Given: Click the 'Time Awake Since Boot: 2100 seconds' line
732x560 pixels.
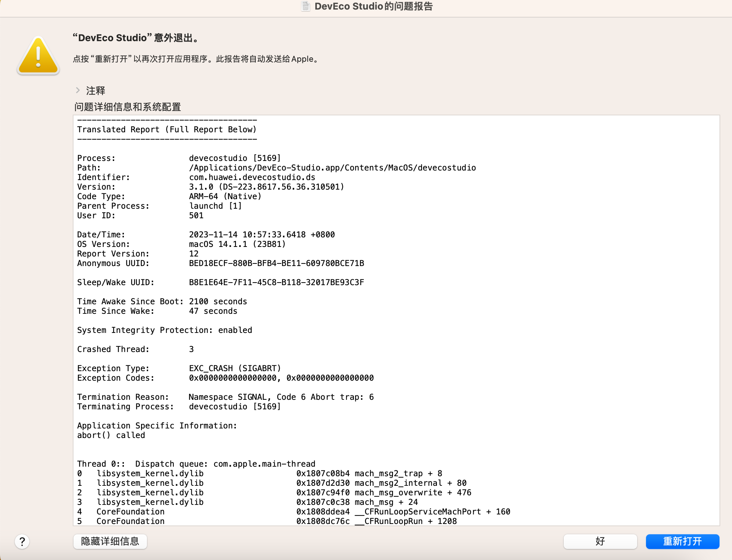Looking at the screenshot, I should [x=162, y=301].
